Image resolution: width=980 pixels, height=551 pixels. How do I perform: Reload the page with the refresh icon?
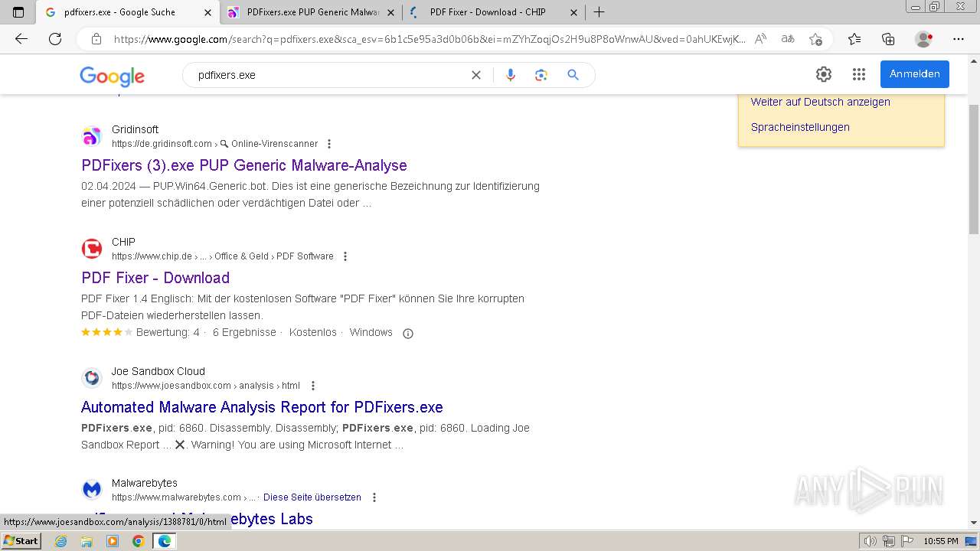55,39
